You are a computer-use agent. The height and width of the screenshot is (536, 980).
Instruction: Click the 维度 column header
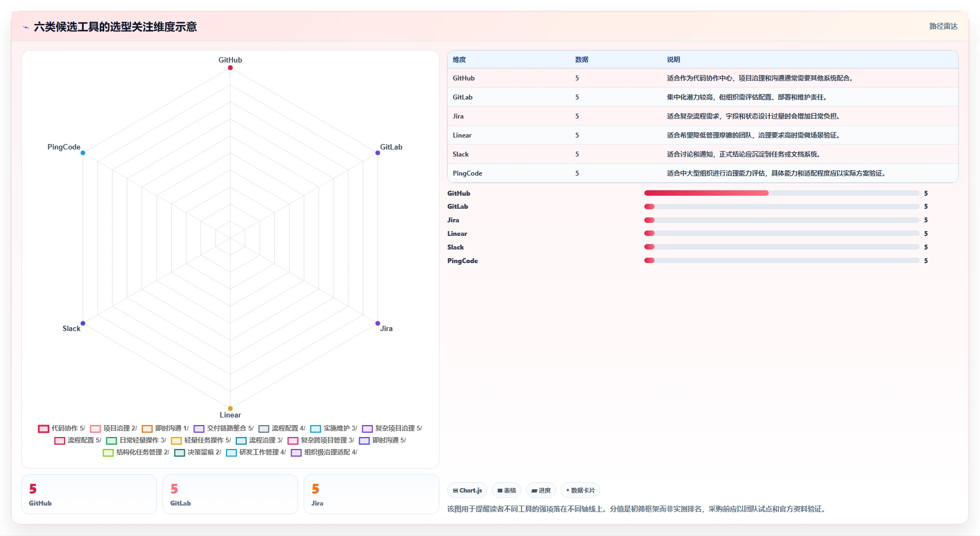tap(460, 60)
